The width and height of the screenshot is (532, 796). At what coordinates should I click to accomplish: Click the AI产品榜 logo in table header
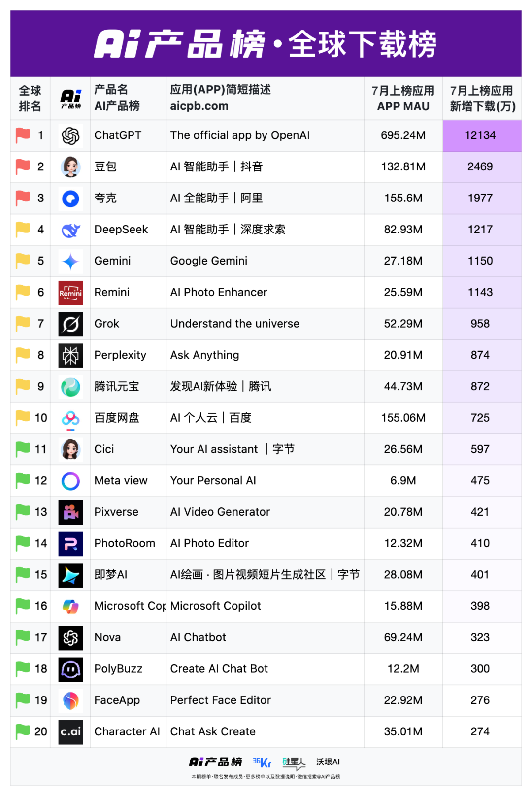(70, 99)
